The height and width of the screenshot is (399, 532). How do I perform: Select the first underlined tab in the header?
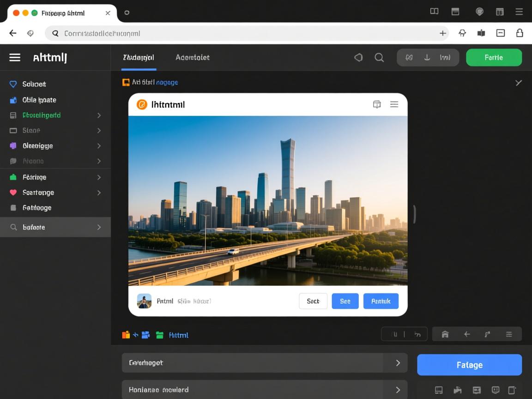[x=139, y=57]
